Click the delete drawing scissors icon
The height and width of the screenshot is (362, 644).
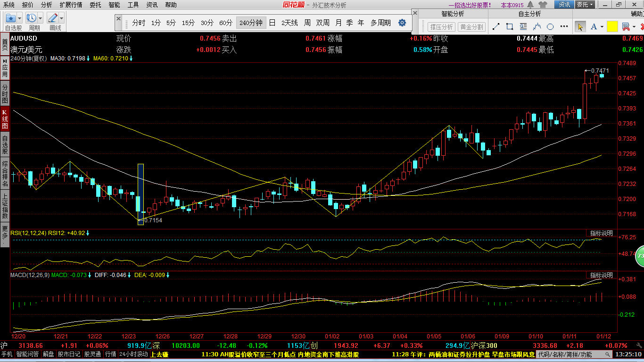(626, 27)
